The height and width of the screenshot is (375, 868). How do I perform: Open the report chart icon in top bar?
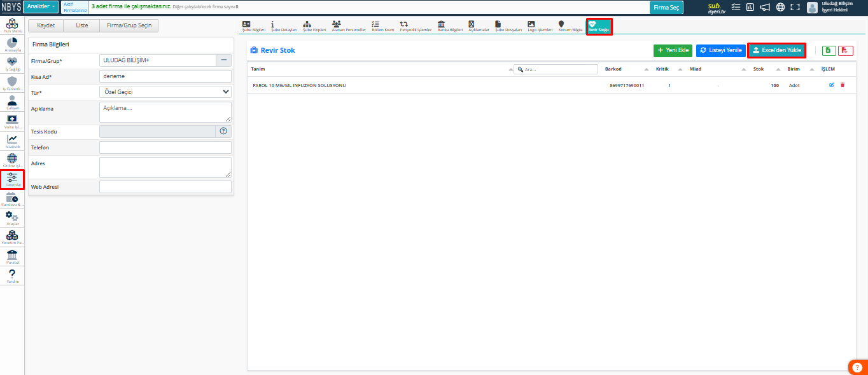tap(750, 7)
